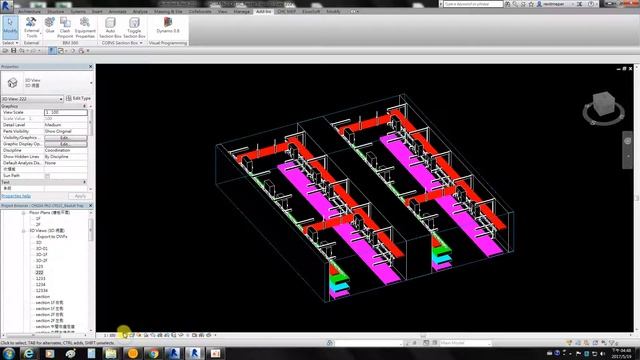Open the Architecture ribbon tab
This screenshot has width=640, height=360.
coord(29,11)
